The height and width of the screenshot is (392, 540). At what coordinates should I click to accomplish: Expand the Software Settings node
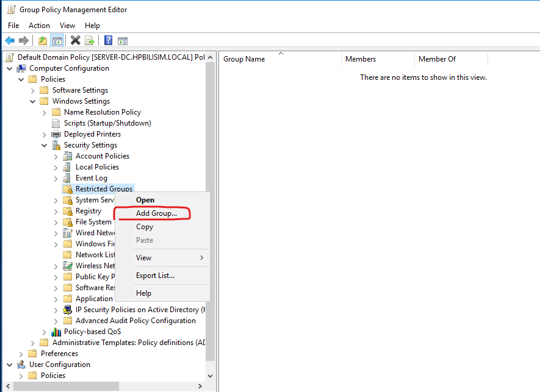(x=33, y=90)
